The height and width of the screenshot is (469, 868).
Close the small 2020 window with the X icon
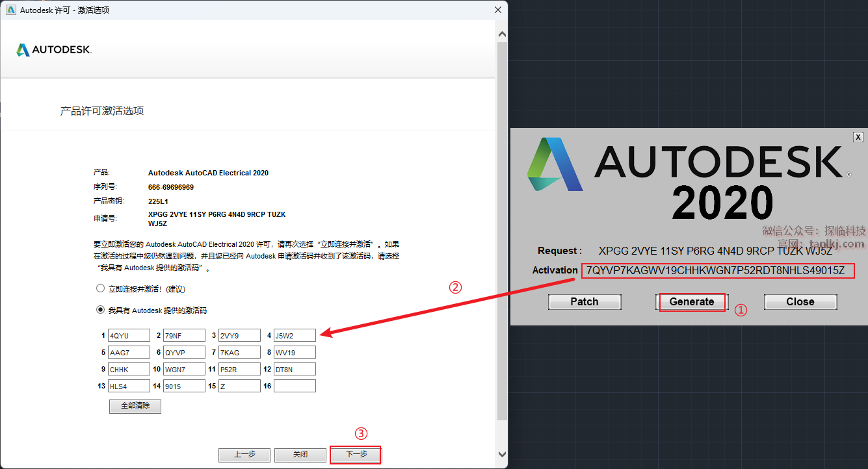pyautogui.click(x=858, y=137)
